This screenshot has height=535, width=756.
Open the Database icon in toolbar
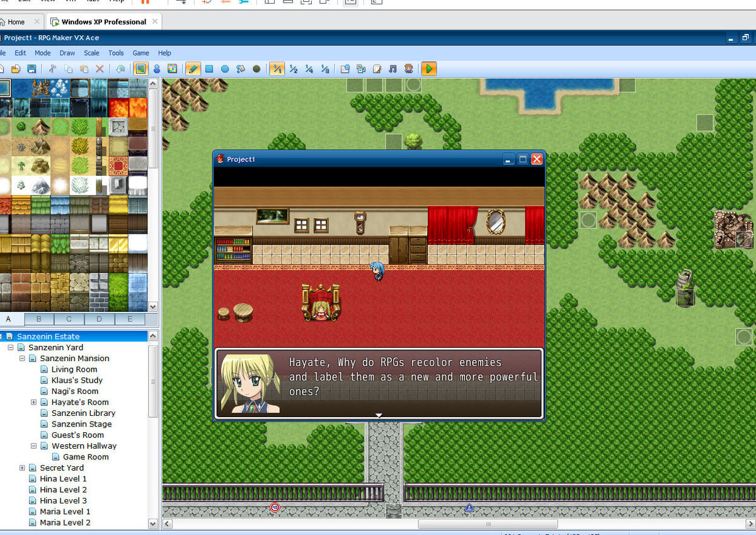[345, 69]
